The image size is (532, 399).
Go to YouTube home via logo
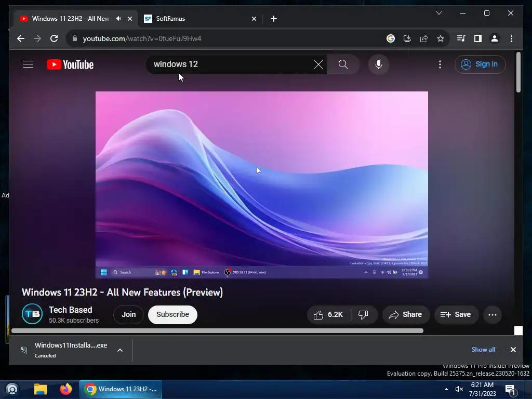tap(70, 64)
